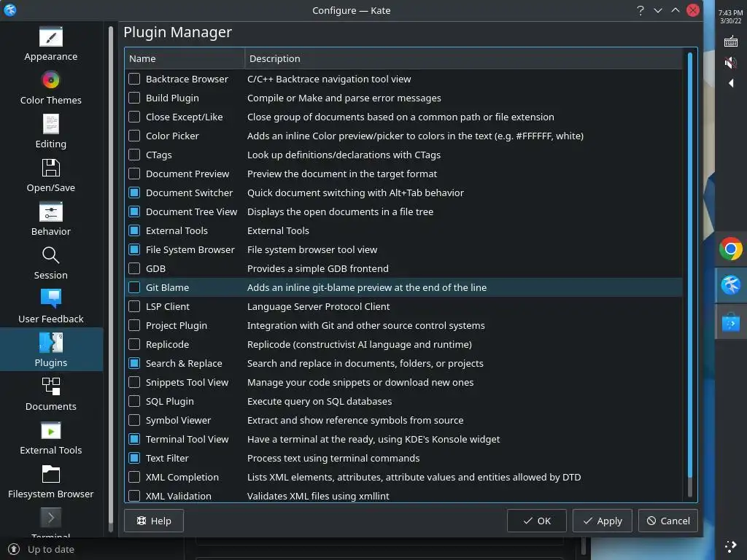747x560 pixels.
Task: Select the Close Except/Like row
Action: point(403,117)
